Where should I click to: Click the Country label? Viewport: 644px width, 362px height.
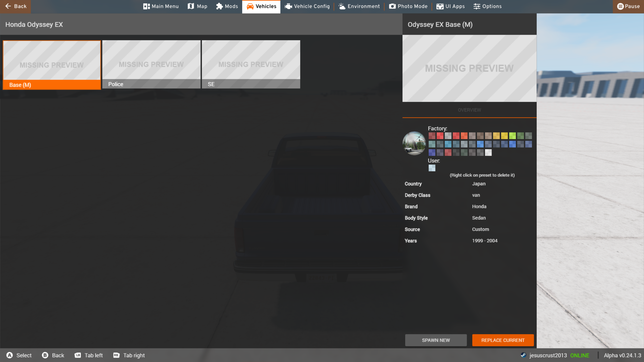tap(413, 184)
